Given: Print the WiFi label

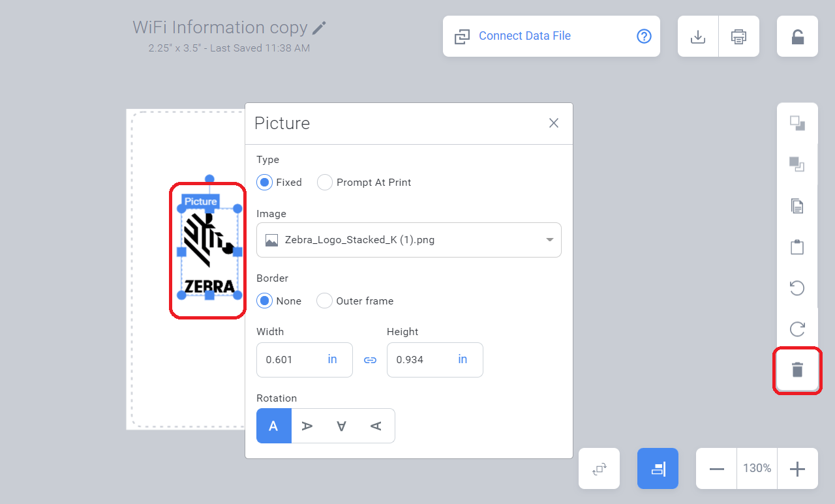Looking at the screenshot, I should tap(738, 37).
